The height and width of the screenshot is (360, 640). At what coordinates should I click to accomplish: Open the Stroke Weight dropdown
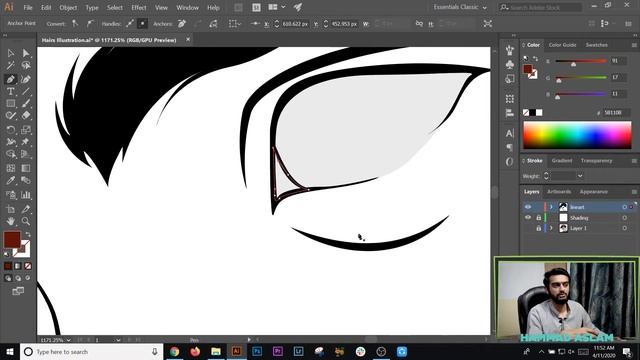[580, 176]
